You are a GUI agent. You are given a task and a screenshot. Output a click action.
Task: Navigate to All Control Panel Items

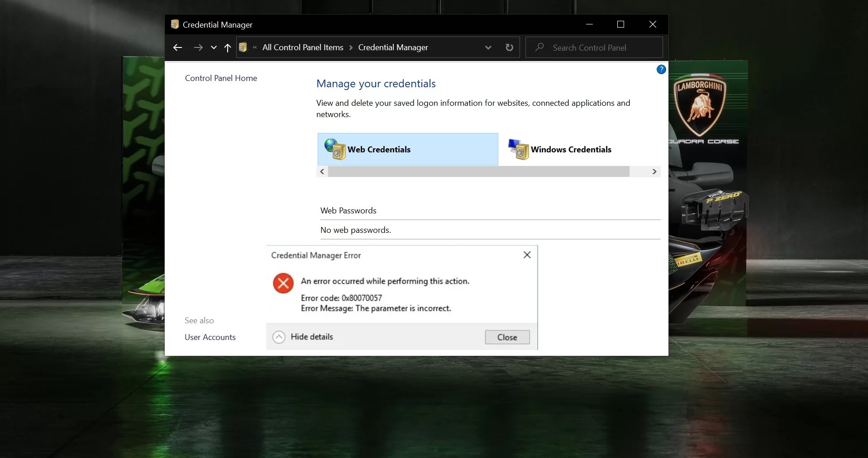tap(301, 47)
